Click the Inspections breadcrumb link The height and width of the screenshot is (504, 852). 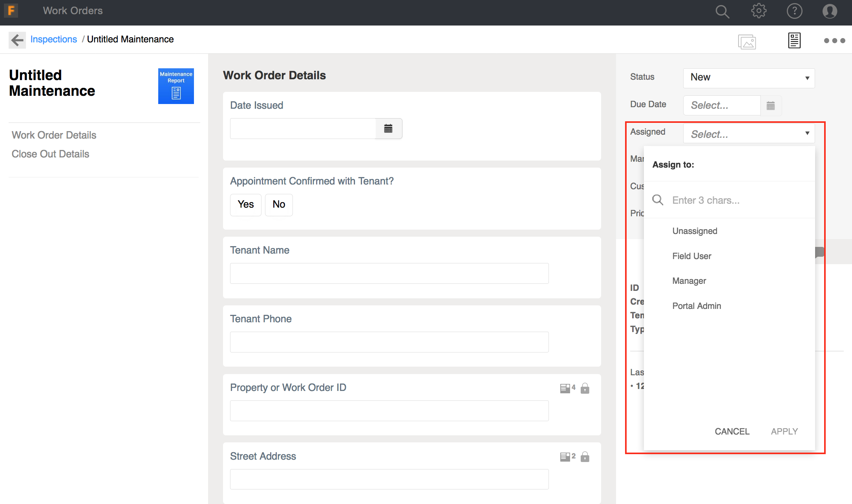point(53,39)
